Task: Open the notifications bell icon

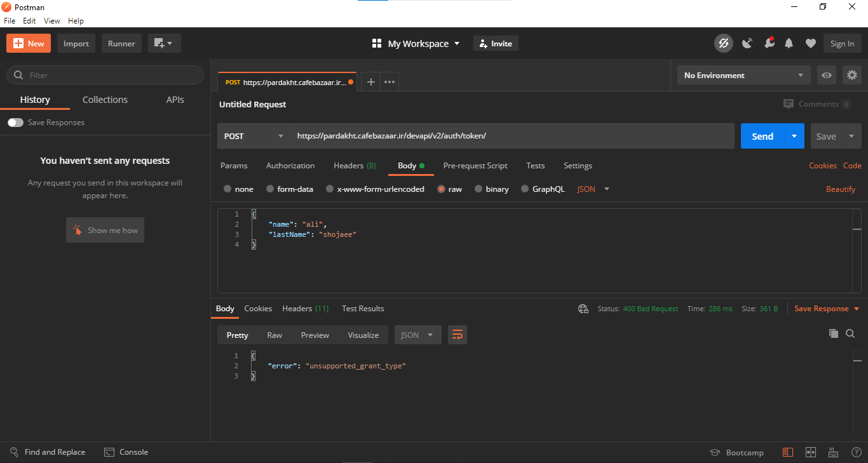Action: pyautogui.click(x=789, y=43)
